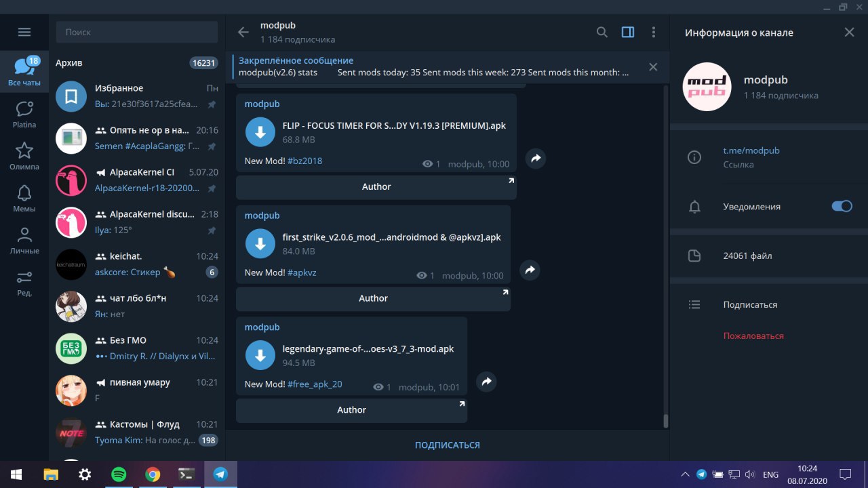Open the пивная умару channel
This screenshot has height=488, width=868.
(137, 390)
